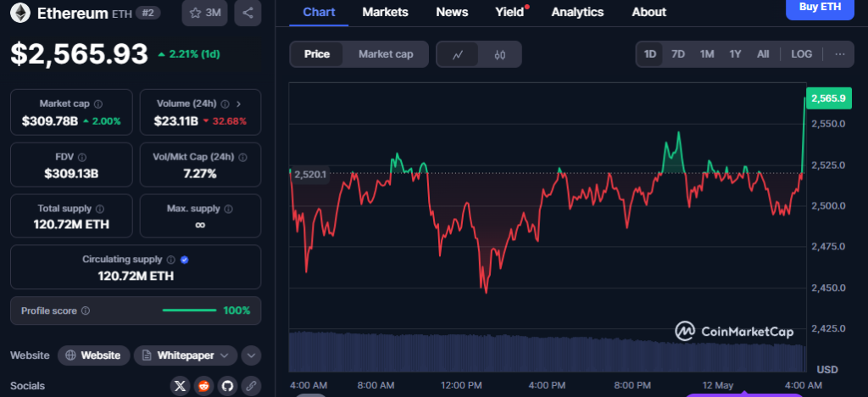
Task: Add Ethereum to watchlist via star button
Action: click(205, 13)
